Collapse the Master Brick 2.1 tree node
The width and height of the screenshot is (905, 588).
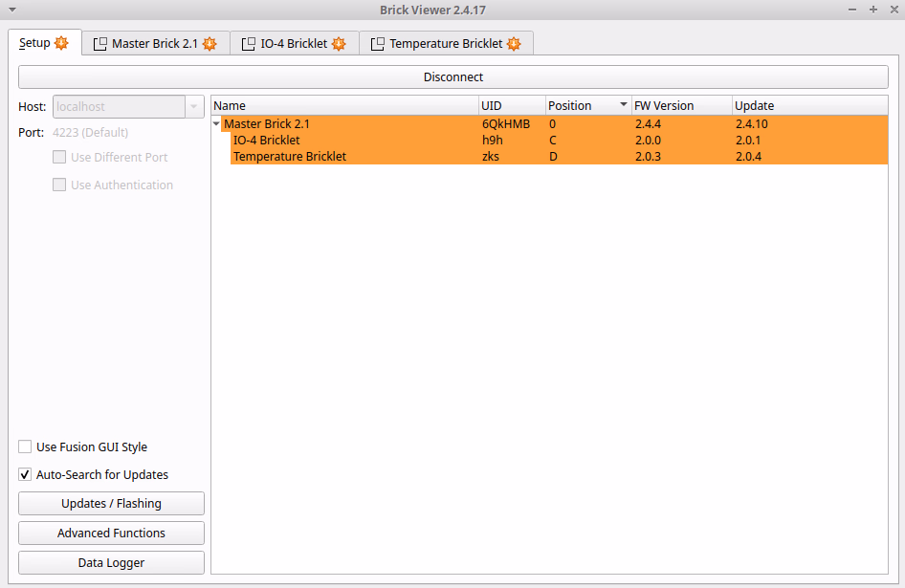pyautogui.click(x=216, y=123)
